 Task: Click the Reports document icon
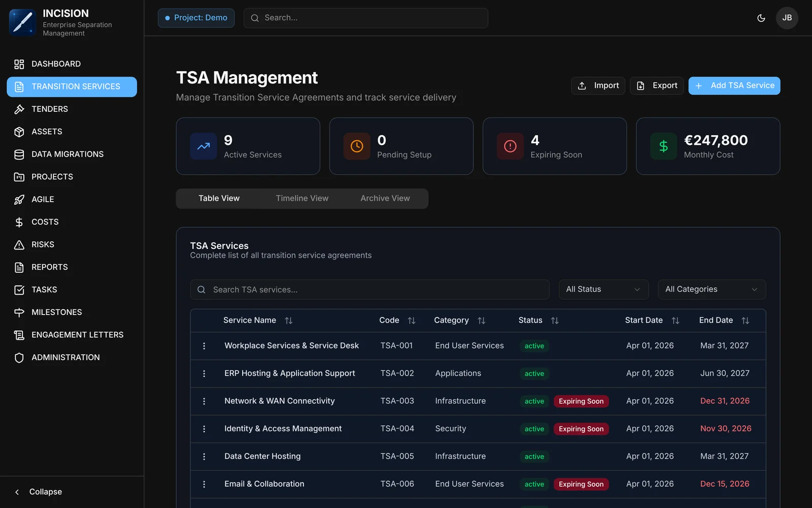[x=19, y=267]
